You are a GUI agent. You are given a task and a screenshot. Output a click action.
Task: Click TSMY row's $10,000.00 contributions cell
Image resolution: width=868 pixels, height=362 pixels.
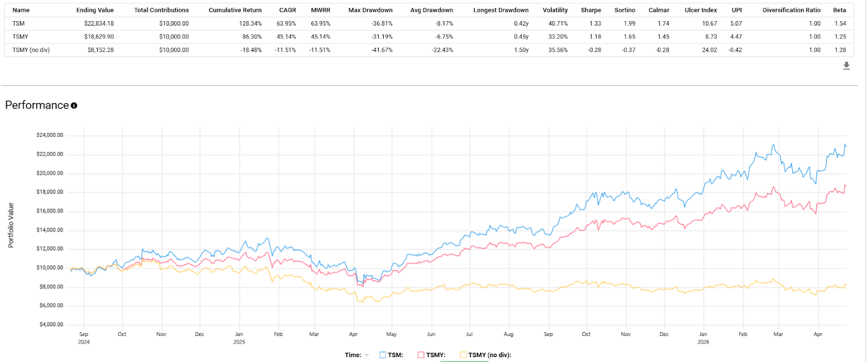coord(174,37)
